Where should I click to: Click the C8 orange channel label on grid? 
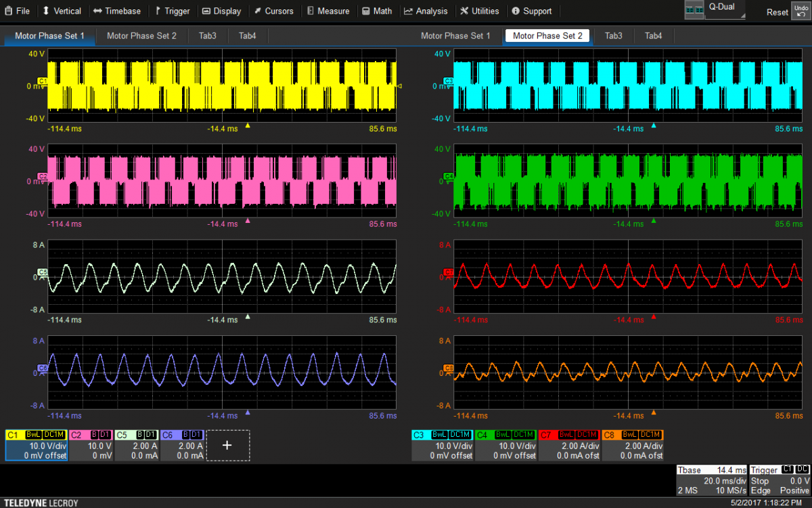(x=448, y=368)
